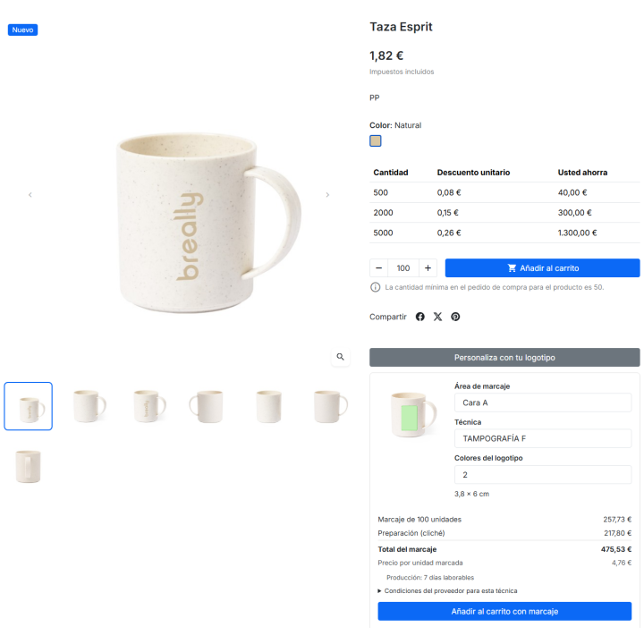This screenshot has width=644, height=644.
Task: Share product on X (Twitter)
Action: click(x=437, y=317)
